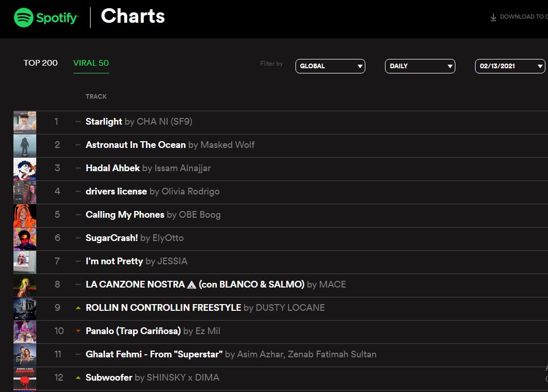This screenshot has width=548, height=392.
Task: Open Astronaut In The Ocean album art
Action: click(25, 146)
